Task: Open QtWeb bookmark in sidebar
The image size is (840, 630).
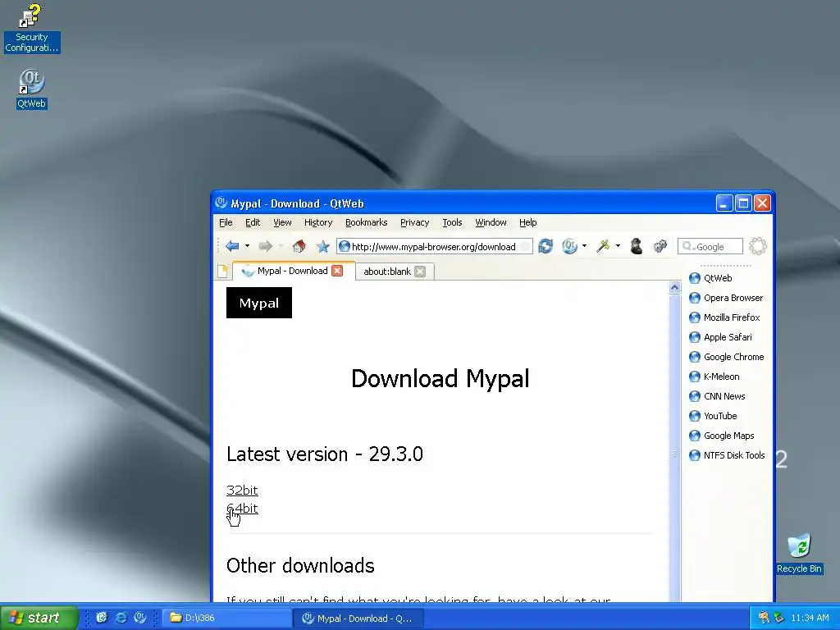Action: [710, 278]
